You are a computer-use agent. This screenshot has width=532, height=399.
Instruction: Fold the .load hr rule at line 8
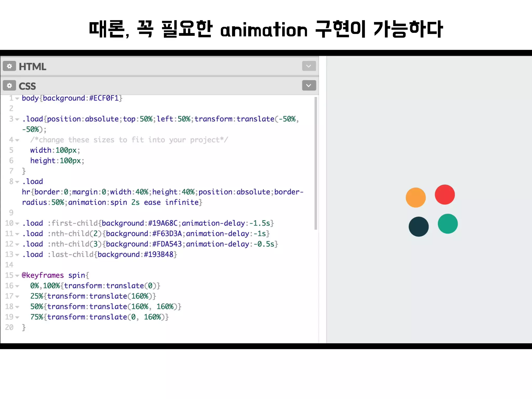pyautogui.click(x=17, y=182)
